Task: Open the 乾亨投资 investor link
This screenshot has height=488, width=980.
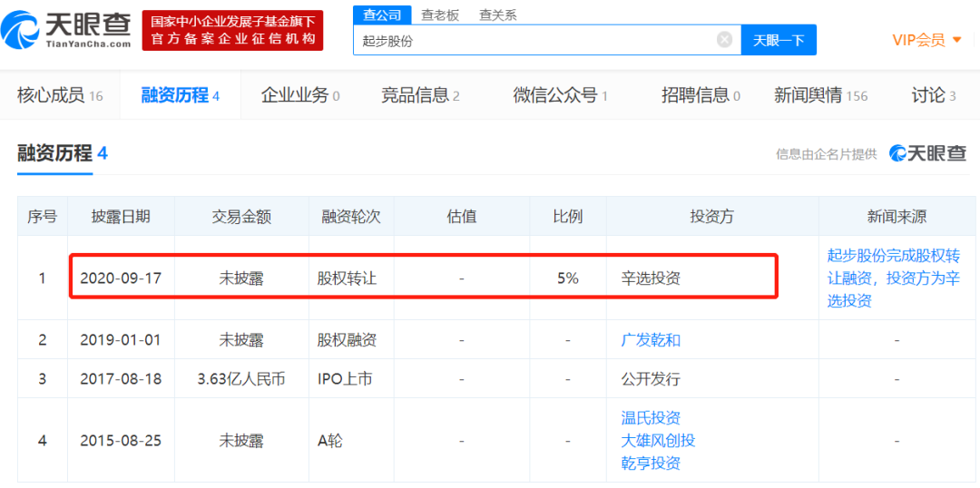Action: (651, 463)
